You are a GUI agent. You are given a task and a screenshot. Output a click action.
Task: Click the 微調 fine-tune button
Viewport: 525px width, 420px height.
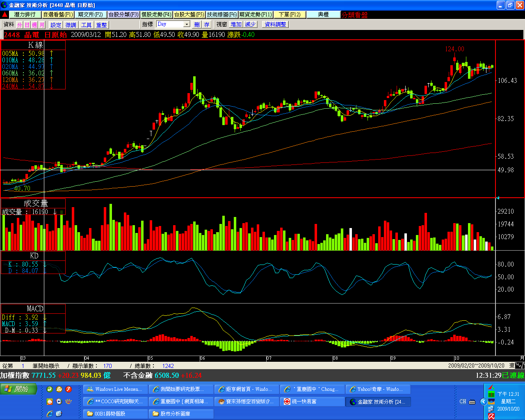tap(71, 25)
